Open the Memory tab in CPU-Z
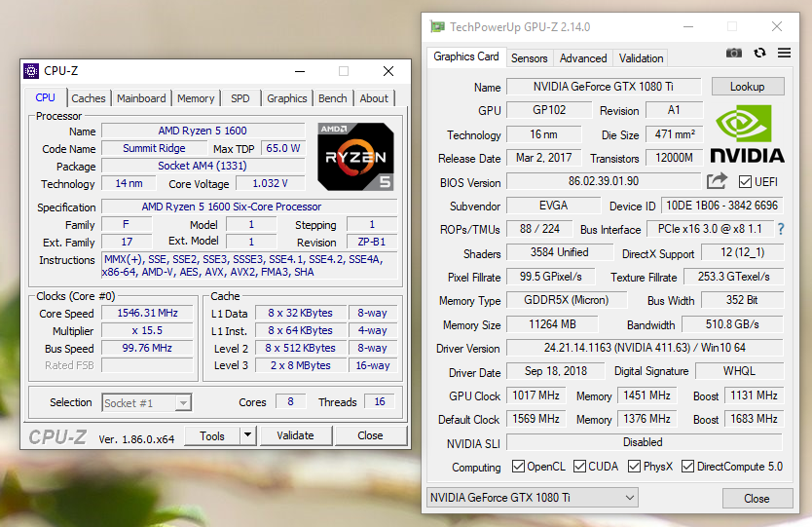 (196, 98)
